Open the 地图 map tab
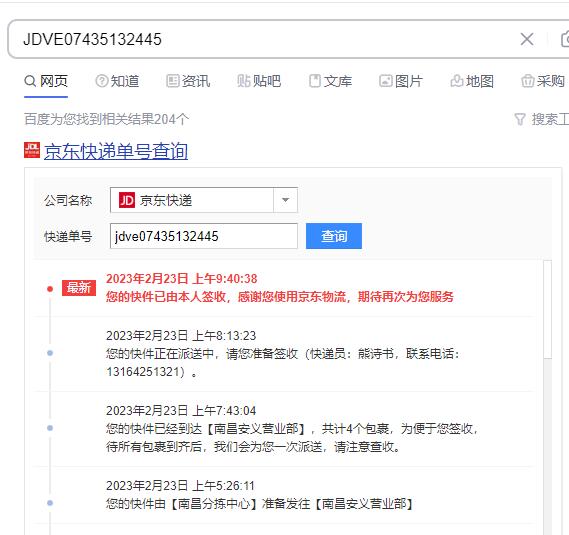 point(472,81)
